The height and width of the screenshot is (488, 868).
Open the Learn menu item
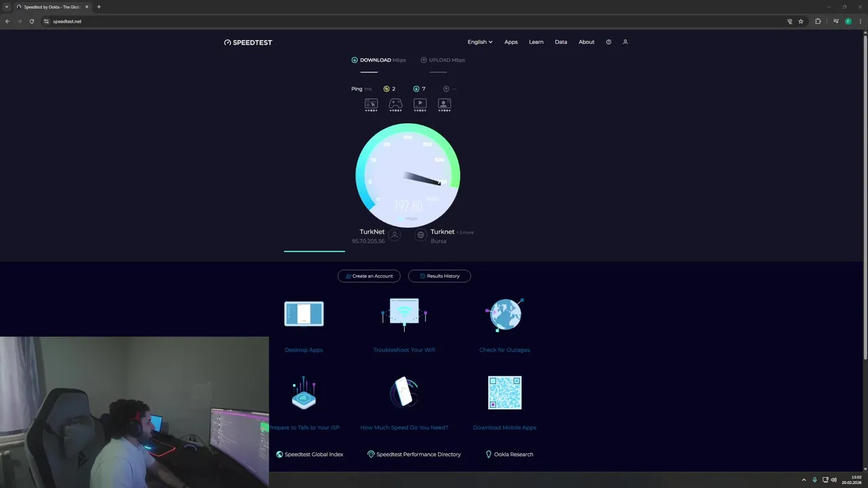pos(536,42)
